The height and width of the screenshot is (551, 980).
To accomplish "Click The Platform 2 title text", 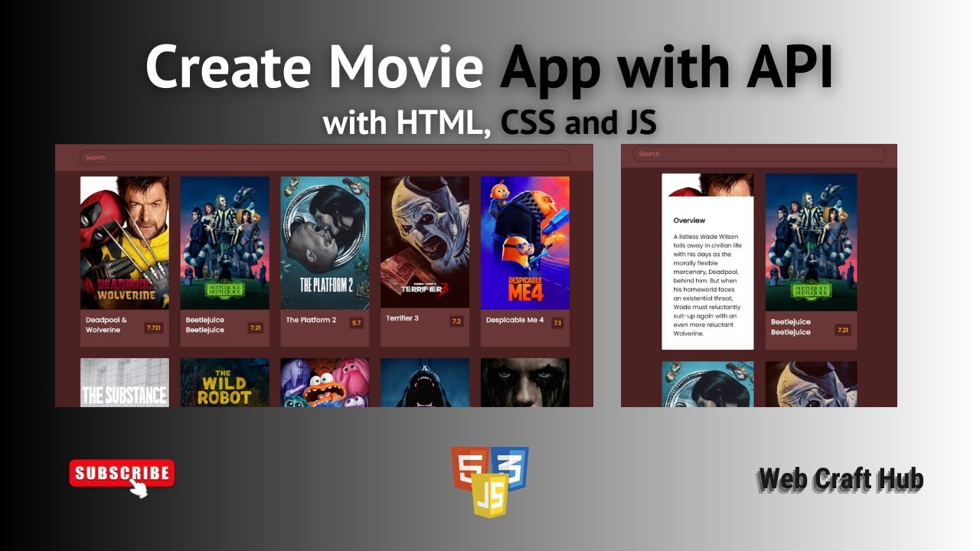I will pyautogui.click(x=311, y=320).
